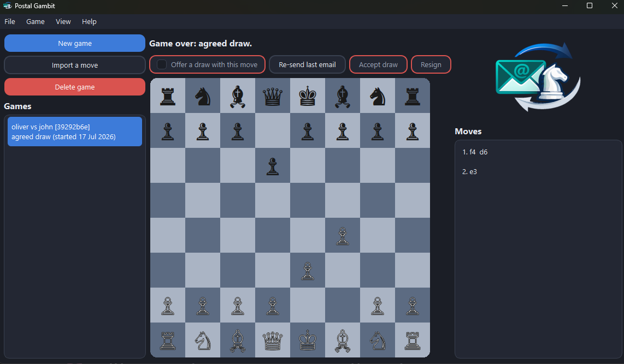The width and height of the screenshot is (624, 364).
Task: Select the white bishop on c1
Action: [238, 341]
